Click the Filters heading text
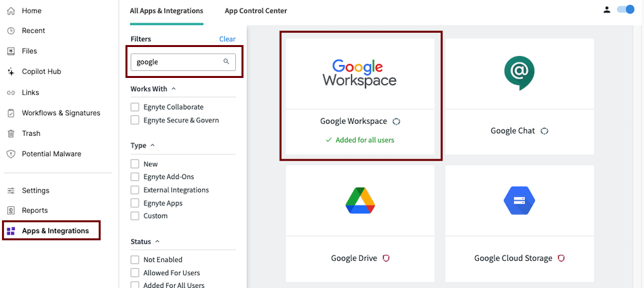The width and height of the screenshot is (644, 288). pyautogui.click(x=141, y=39)
